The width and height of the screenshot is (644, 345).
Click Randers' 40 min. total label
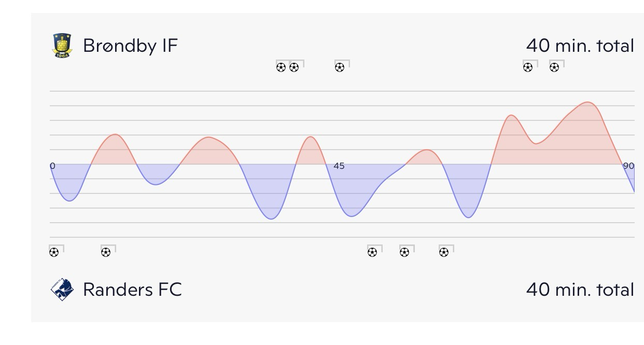[580, 289]
